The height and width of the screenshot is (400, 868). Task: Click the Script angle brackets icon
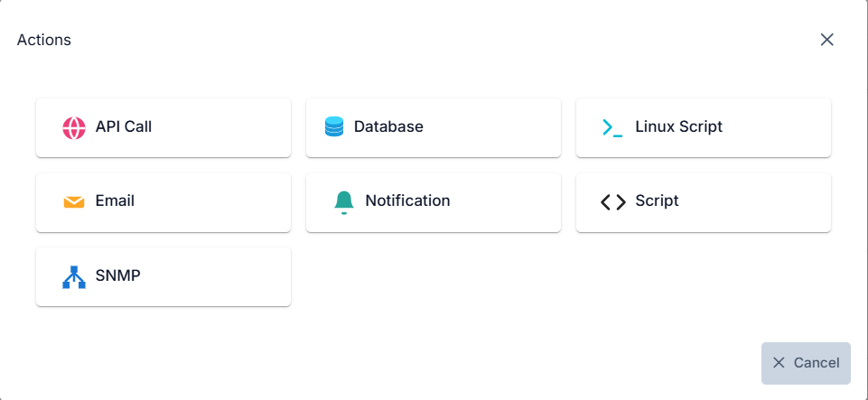[x=612, y=201]
